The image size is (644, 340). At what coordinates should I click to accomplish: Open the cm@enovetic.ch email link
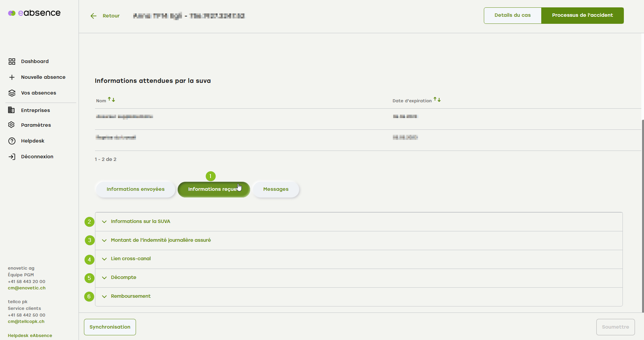tap(27, 288)
